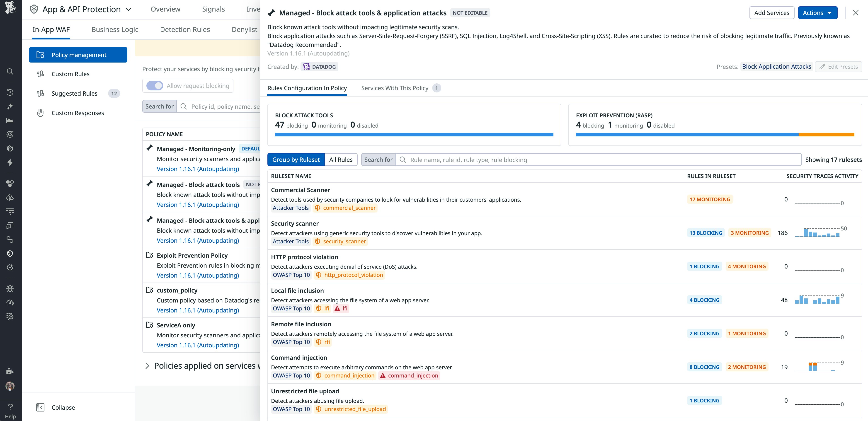The width and height of the screenshot is (868, 421).
Task: Open the Actions dropdown menu
Action: click(x=817, y=12)
